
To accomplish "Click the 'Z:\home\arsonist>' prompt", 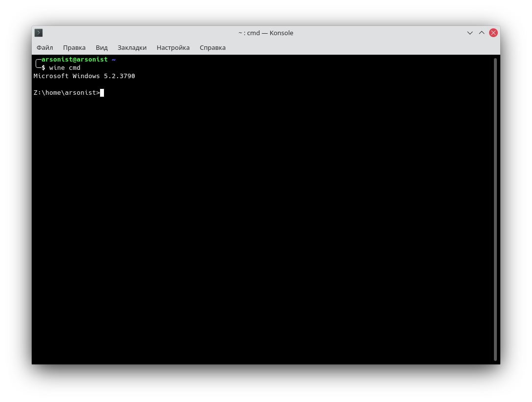I will pos(67,93).
